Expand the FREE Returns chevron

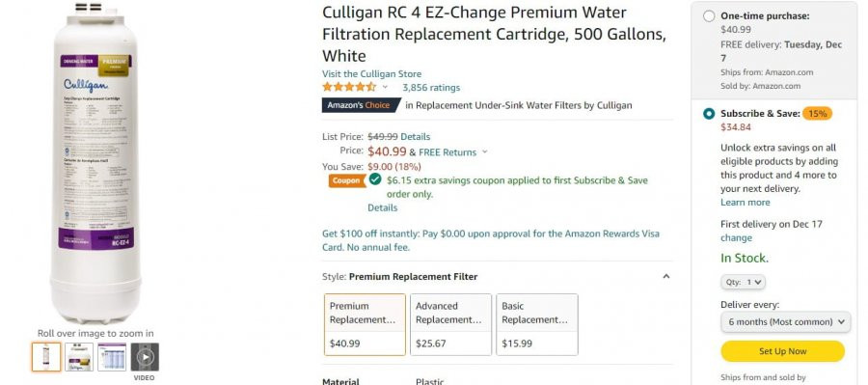pyautogui.click(x=485, y=151)
